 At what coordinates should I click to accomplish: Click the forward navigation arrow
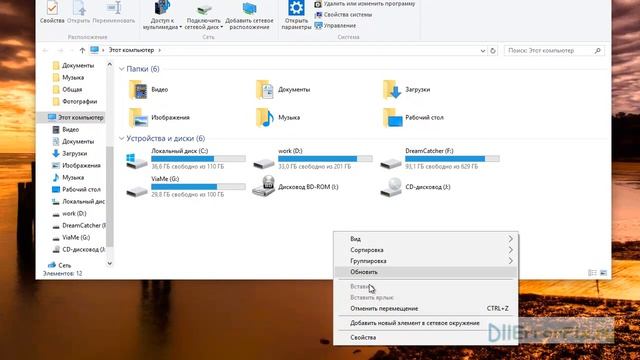tap(60, 50)
